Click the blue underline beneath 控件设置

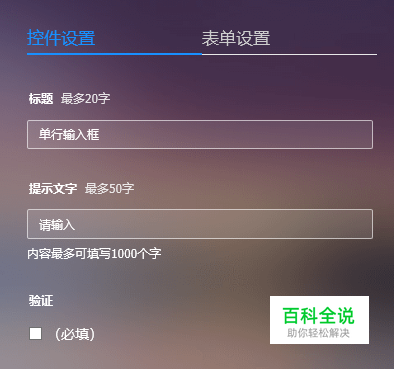(114, 54)
